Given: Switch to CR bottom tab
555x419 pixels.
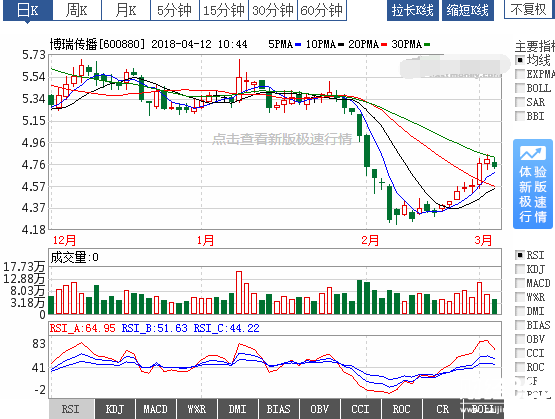Looking at the screenshot, I should [443, 409].
